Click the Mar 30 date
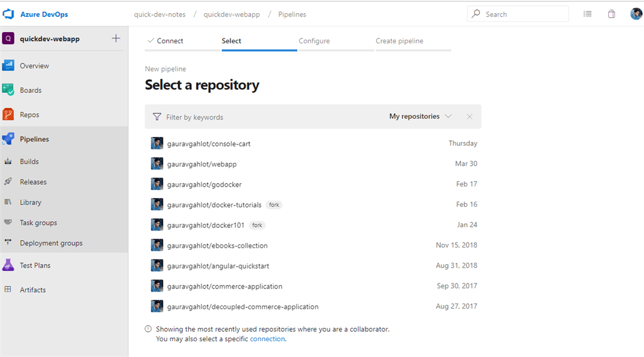This screenshot has width=644, height=357. coord(466,163)
